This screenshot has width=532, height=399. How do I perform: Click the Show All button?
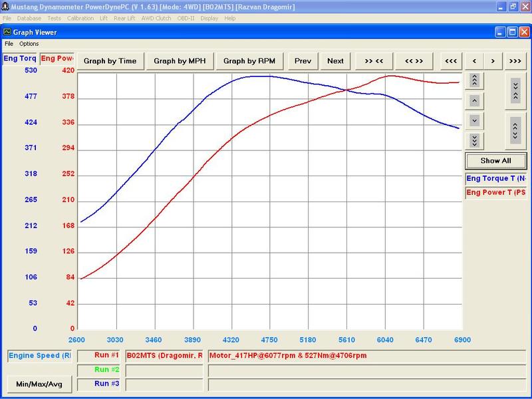click(x=495, y=161)
